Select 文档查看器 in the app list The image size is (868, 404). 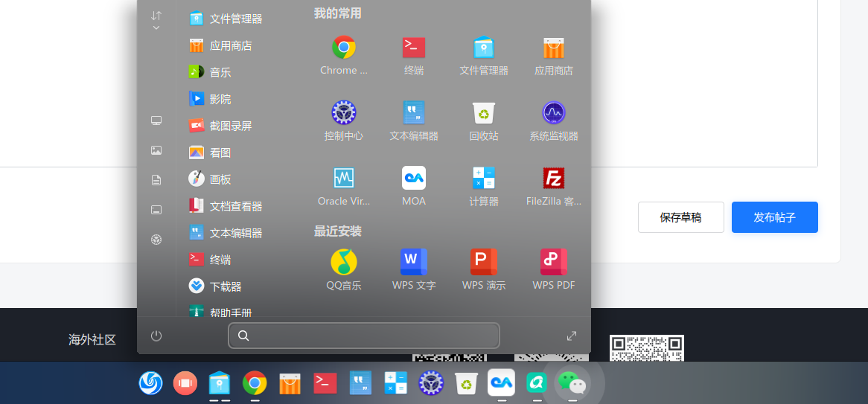tap(226, 206)
